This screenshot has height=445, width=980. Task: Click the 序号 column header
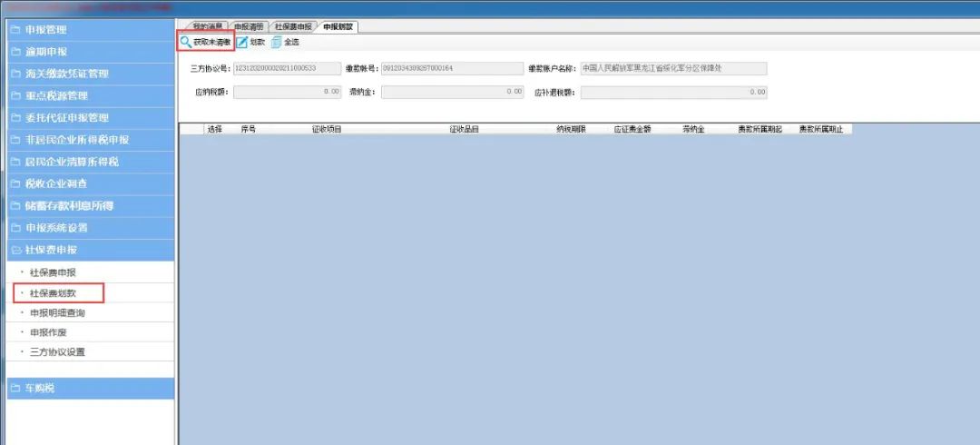248,129
